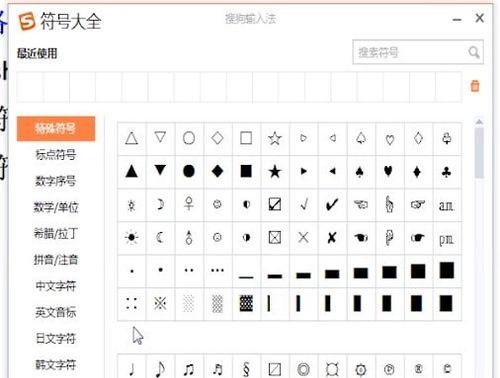Viewport: 500px width, 378px height.
Task: Insert the hollow circle symbol ○
Action: pos(189,138)
